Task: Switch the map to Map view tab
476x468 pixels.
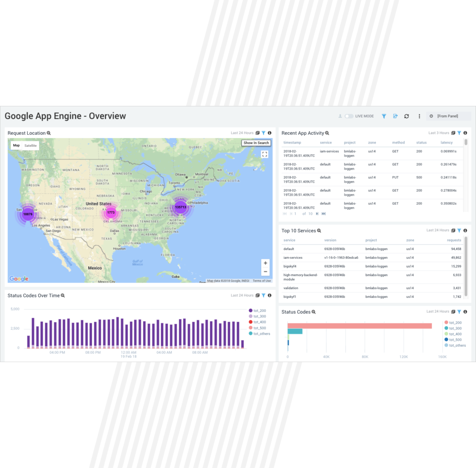Action: point(16,145)
